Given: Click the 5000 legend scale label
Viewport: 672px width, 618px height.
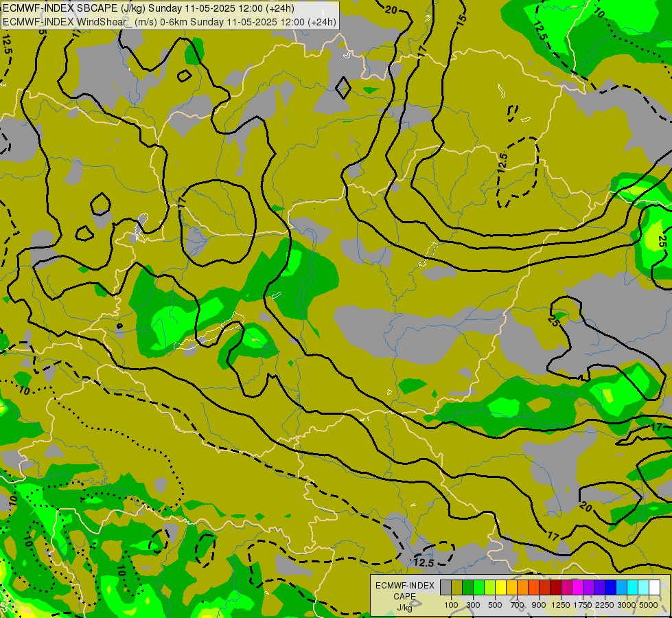Looking at the screenshot, I should click(x=649, y=605).
